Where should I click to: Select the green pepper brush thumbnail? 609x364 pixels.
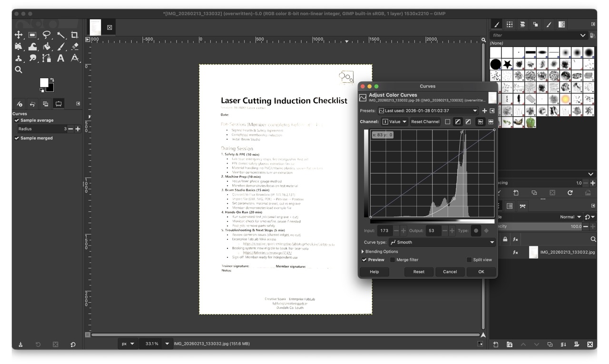(530, 122)
